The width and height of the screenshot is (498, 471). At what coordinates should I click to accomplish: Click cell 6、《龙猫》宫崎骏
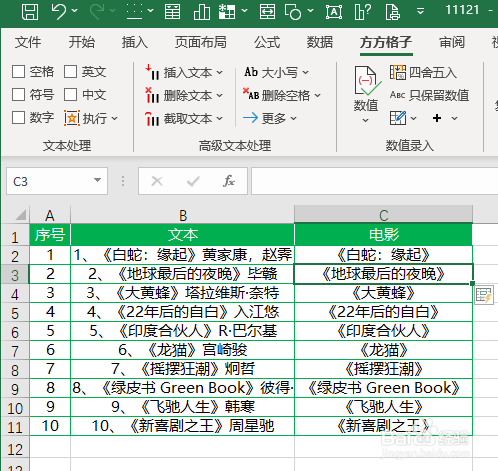point(183,350)
